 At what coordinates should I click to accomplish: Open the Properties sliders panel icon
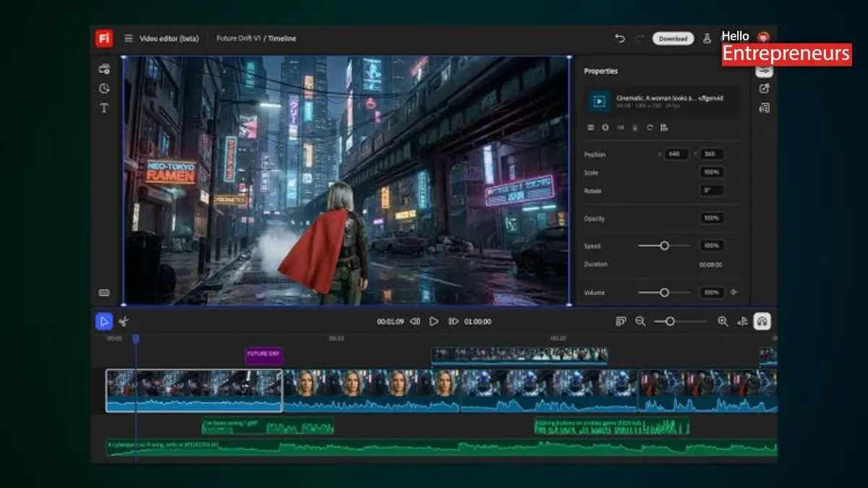[x=765, y=70]
